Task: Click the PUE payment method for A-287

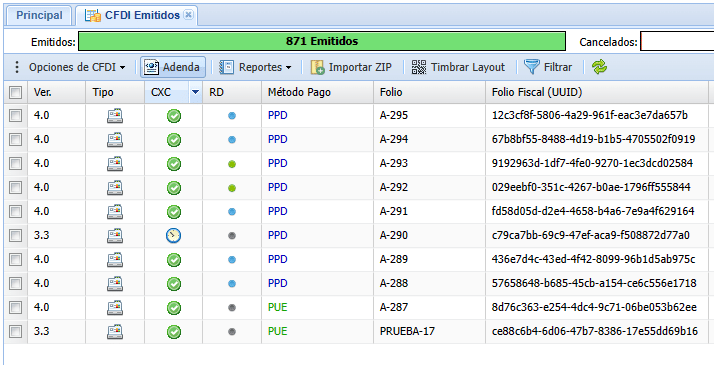Action: 278,307
